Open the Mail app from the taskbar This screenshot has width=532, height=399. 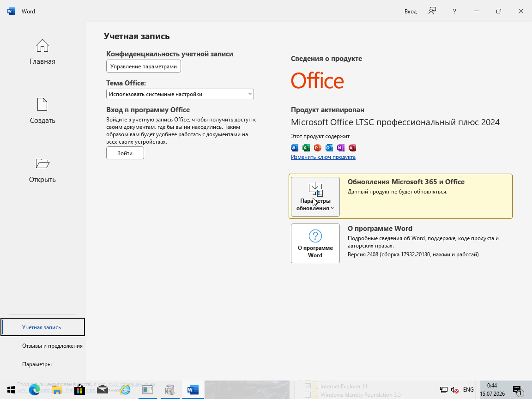102,389
